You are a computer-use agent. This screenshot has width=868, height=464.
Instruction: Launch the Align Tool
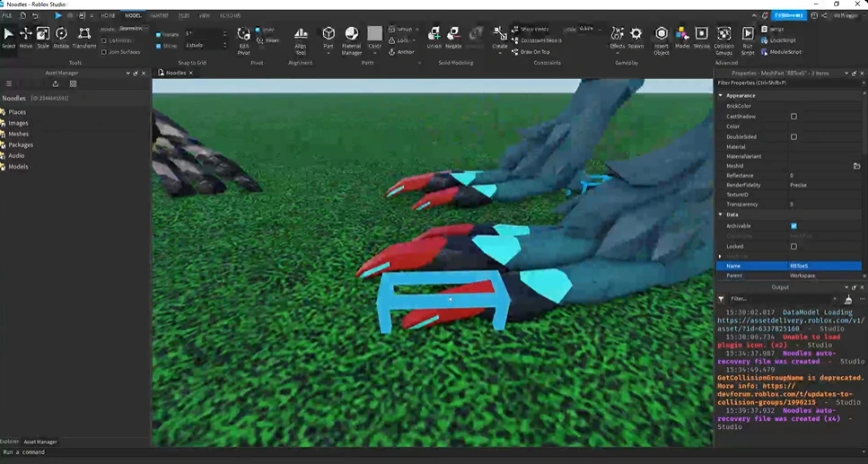pos(301,40)
